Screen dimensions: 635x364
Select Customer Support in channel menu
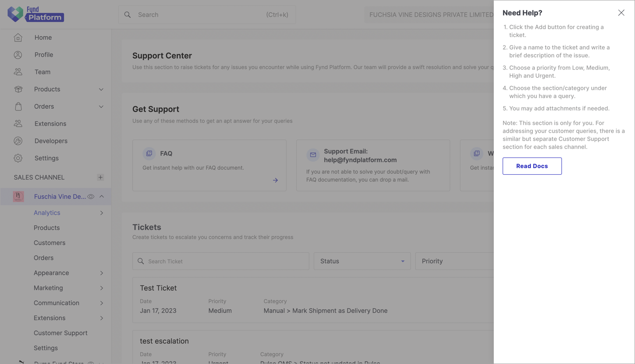(61, 333)
